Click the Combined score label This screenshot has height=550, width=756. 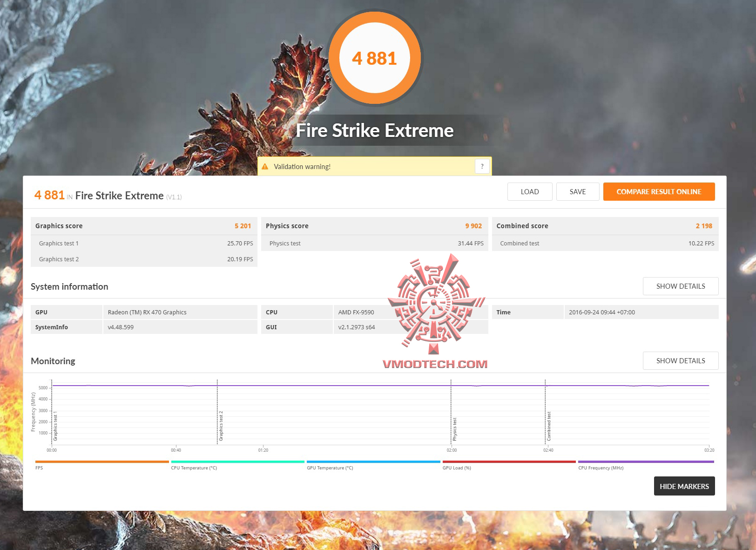[522, 226]
